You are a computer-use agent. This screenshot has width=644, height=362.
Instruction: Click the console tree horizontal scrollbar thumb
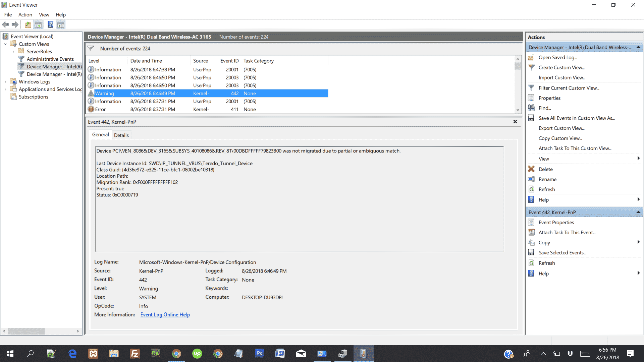pos(26,331)
